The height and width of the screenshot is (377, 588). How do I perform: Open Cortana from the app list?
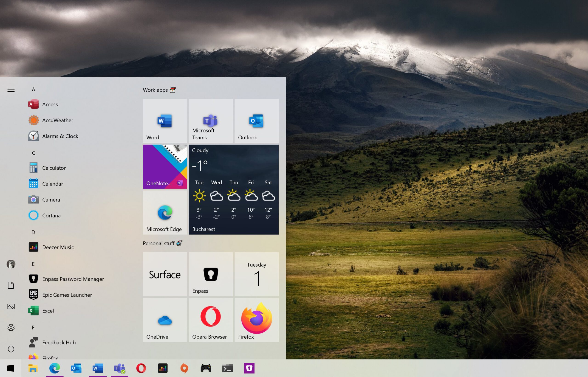[51, 215]
